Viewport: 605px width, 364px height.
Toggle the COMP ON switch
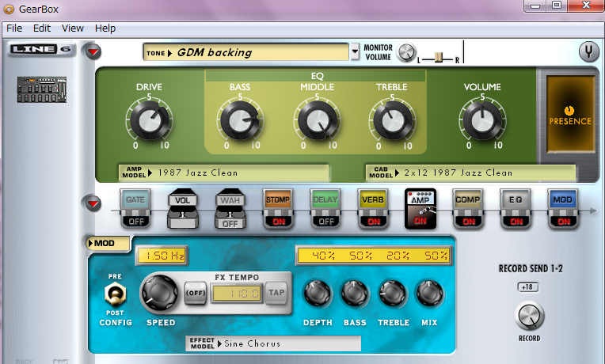pyautogui.click(x=469, y=222)
